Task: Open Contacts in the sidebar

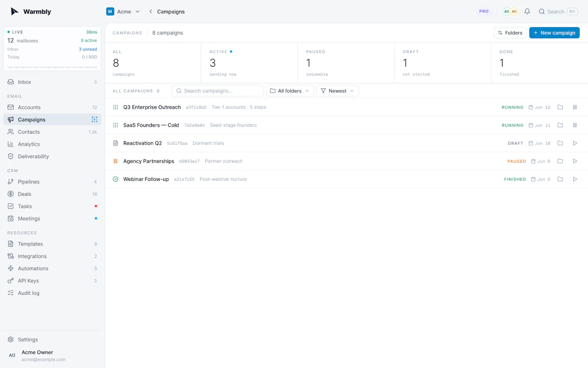Action: 52,132
